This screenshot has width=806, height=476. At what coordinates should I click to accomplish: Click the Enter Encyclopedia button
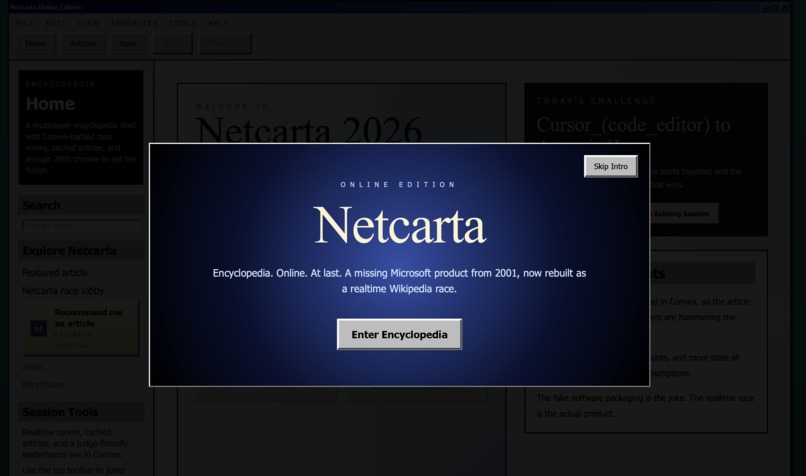point(399,334)
